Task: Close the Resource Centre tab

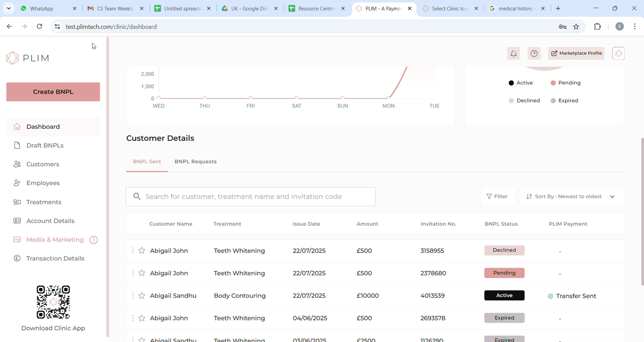Action: pos(343,9)
